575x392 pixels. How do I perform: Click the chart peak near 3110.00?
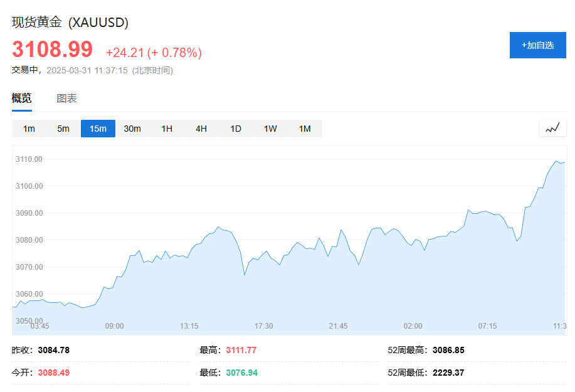coord(556,161)
